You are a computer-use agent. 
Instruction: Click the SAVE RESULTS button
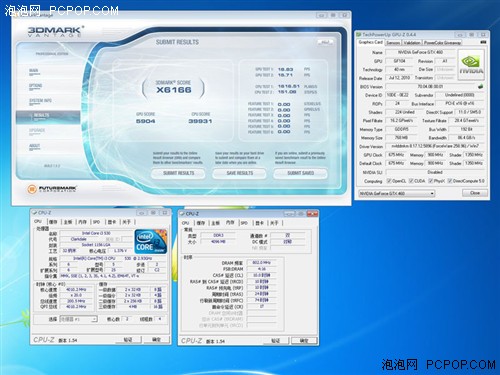(240, 173)
